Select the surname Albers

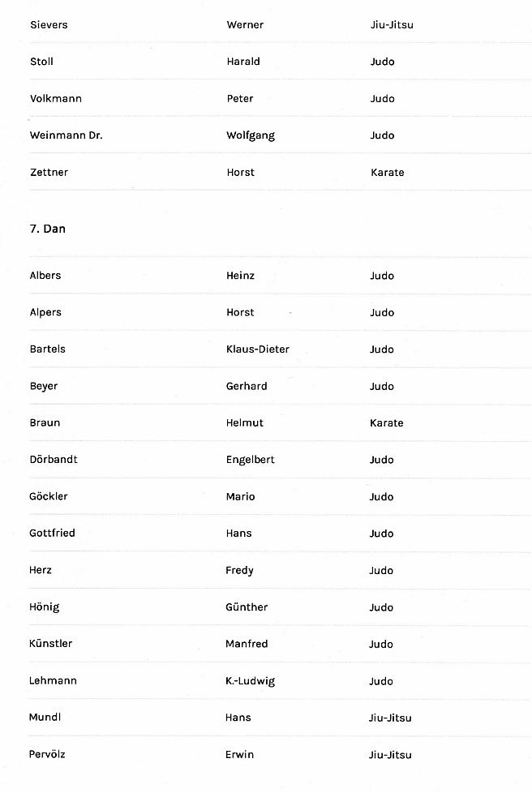point(45,276)
